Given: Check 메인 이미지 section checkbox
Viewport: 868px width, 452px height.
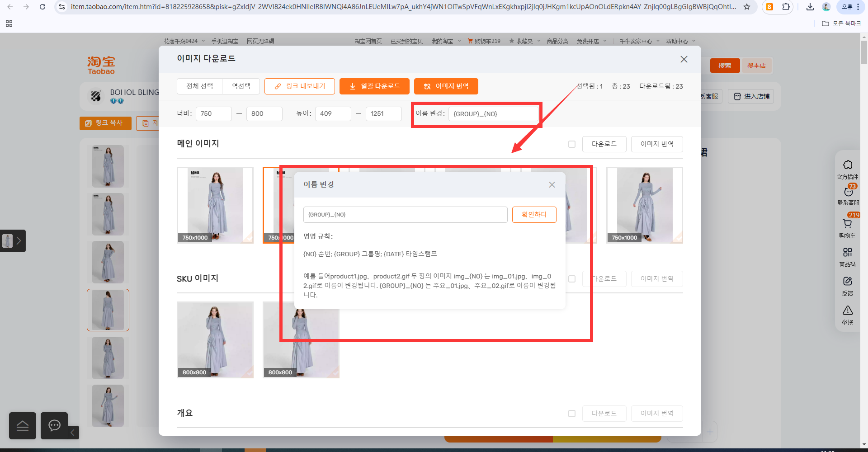Looking at the screenshot, I should [x=572, y=144].
